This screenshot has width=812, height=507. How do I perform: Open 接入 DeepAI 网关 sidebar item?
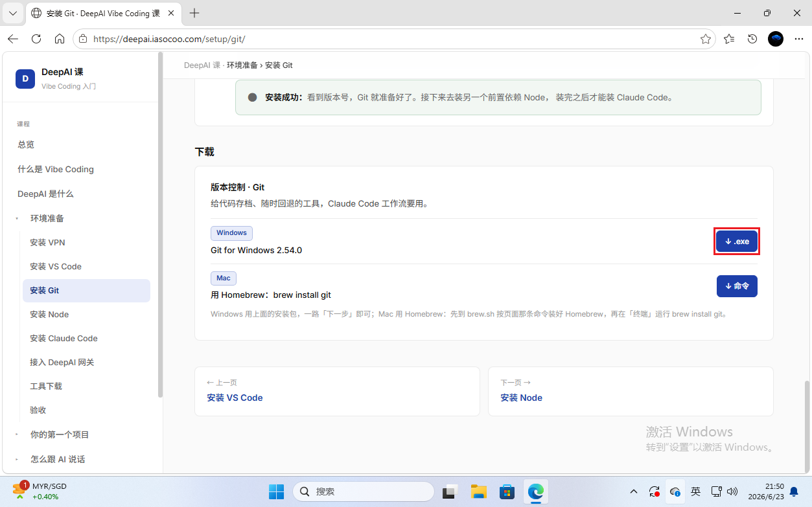pos(62,362)
